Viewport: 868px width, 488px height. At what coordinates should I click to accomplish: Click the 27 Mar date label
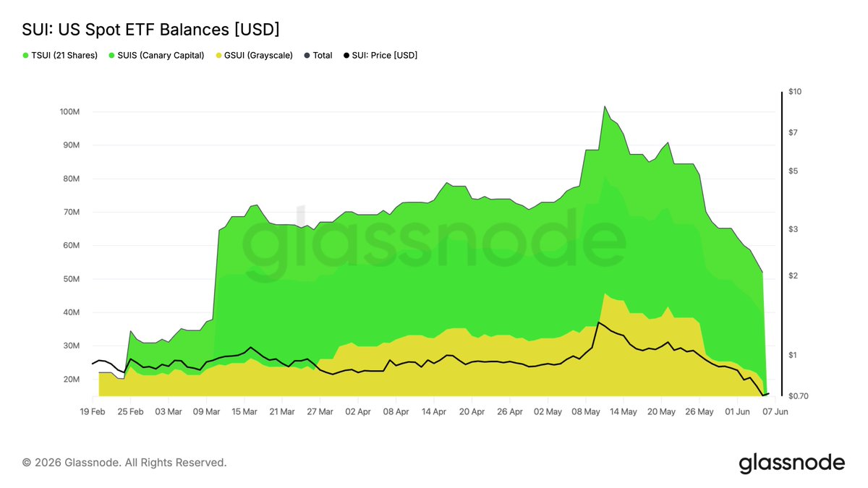(x=320, y=411)
